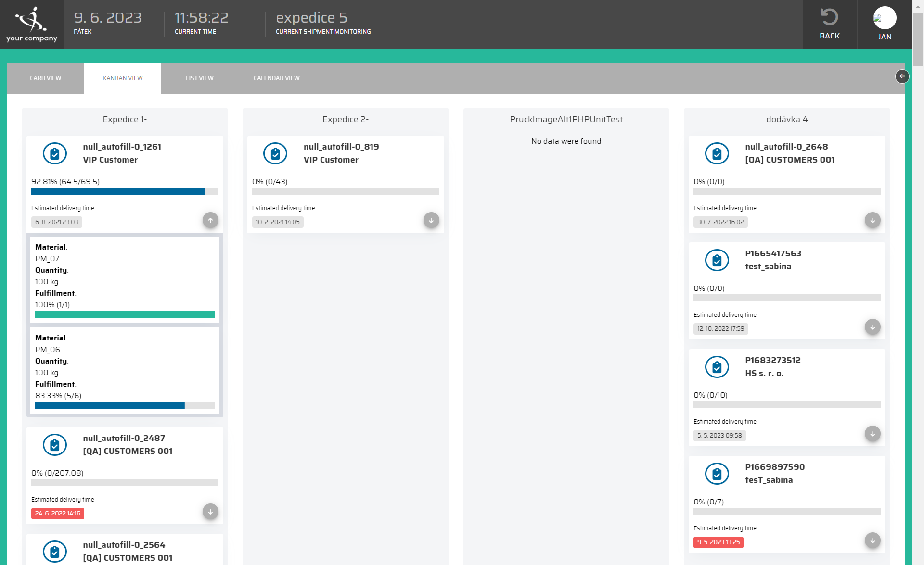Expand details of null_autofill-0_819 card

431,220
